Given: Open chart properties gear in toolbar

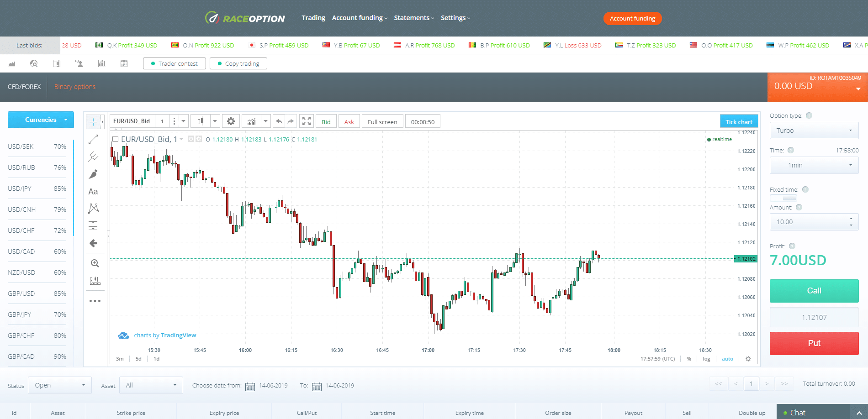Looking at the screenshot, I should tap(231, 121).
